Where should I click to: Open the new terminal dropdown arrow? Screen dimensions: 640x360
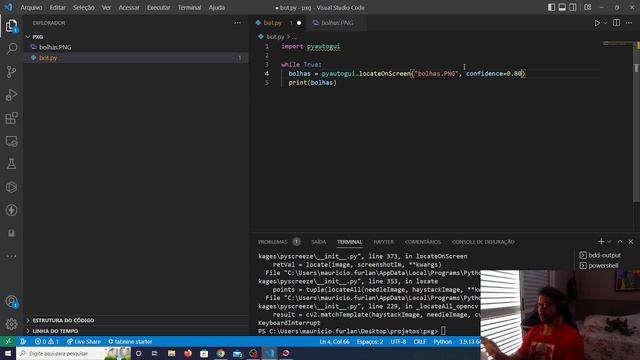click(x=609, y=242)
